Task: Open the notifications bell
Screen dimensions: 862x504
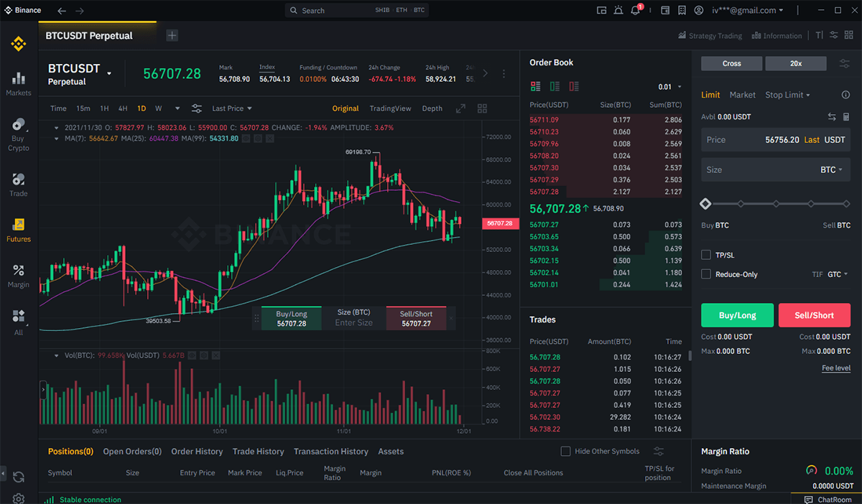Action: click(636, 10)
